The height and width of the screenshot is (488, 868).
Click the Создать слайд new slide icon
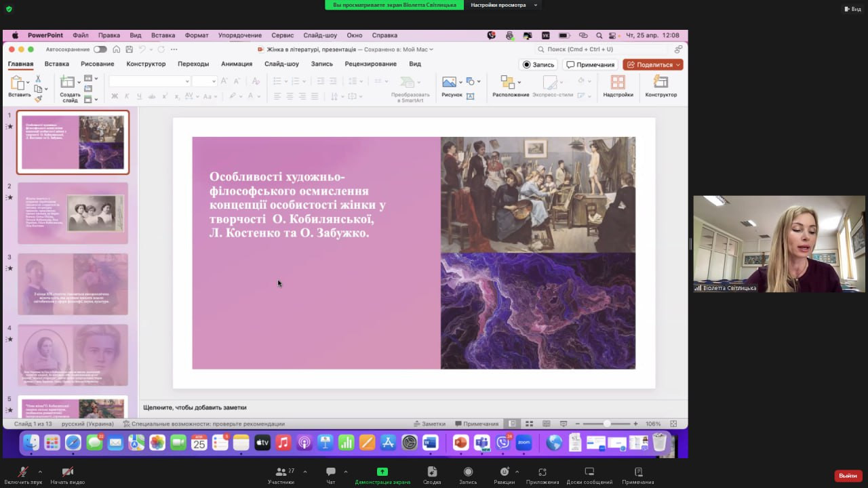(x=68, y=83)
